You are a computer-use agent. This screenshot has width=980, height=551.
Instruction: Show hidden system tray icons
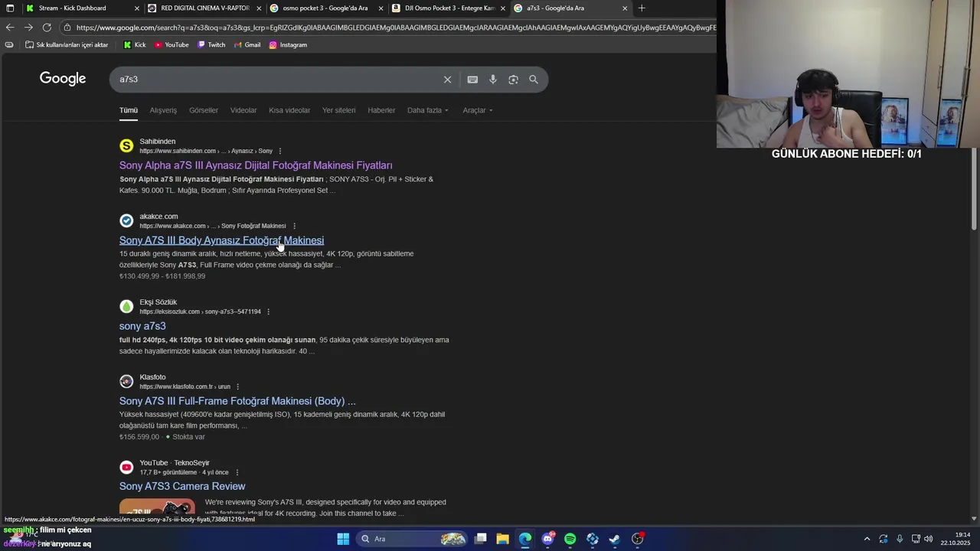(867, 539)
